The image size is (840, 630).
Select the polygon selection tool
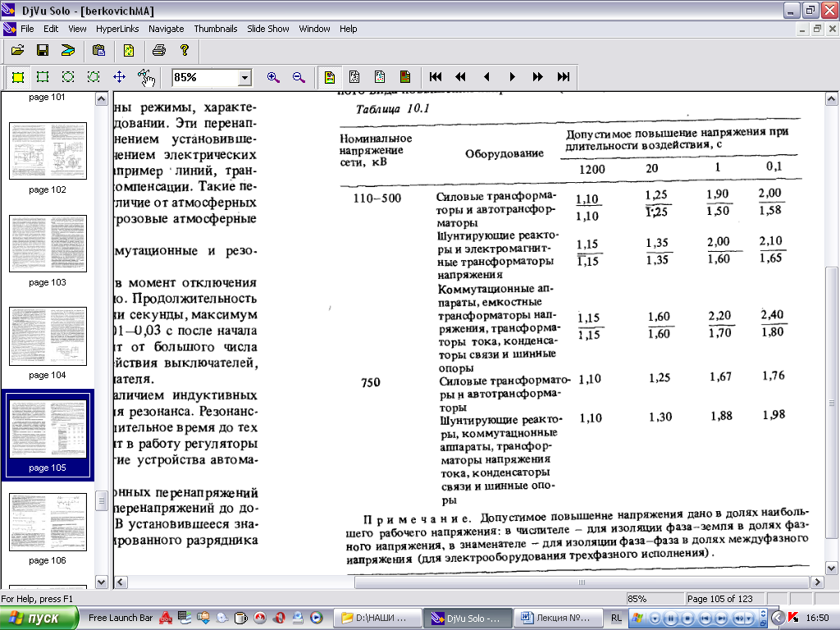point(94,77)
